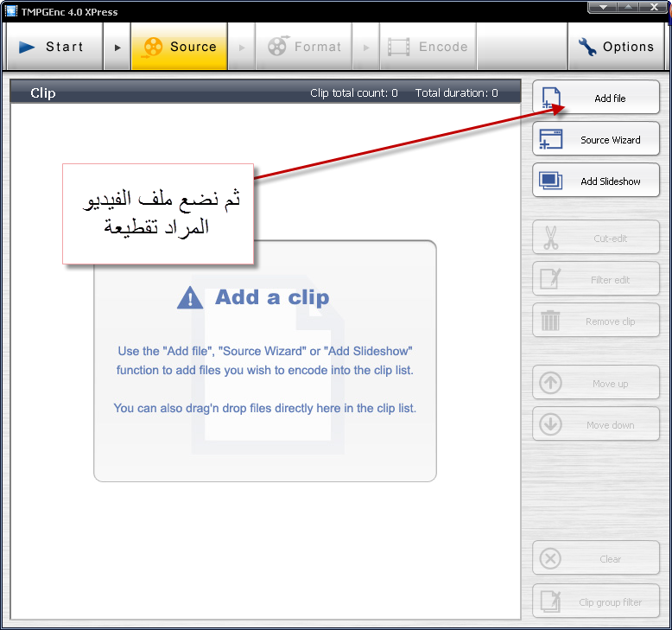Maximize window with the up-arrow title button
This screenshot has height=630, width=672.
(x=628, y=7)
